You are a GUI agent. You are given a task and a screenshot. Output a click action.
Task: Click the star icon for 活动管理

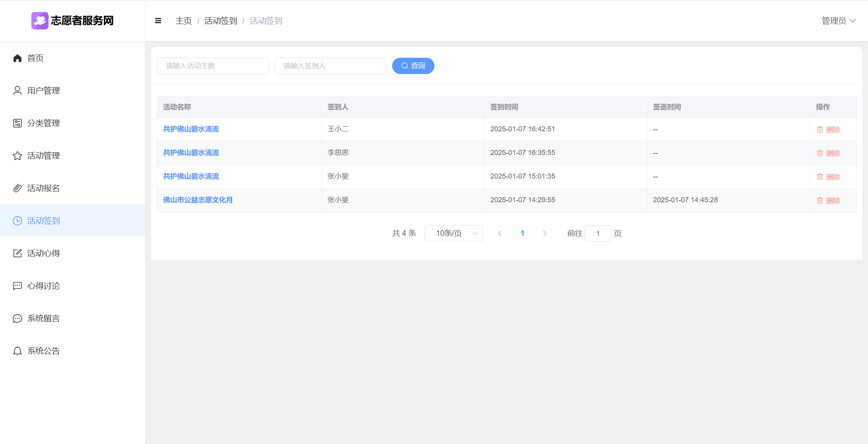[17, 156]
